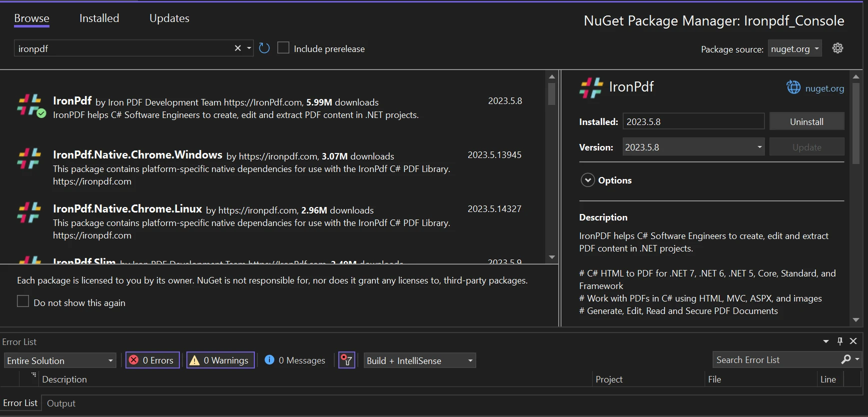Open NuGet settings gear icon
This screenshot has height=417, width=868.
pyautogui.click(x=838, y=48)
